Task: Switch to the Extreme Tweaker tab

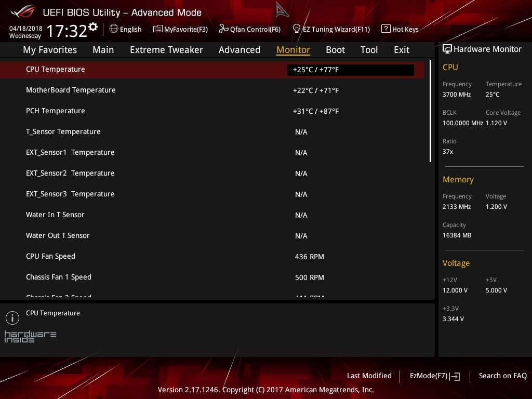Action: (166, 50)
